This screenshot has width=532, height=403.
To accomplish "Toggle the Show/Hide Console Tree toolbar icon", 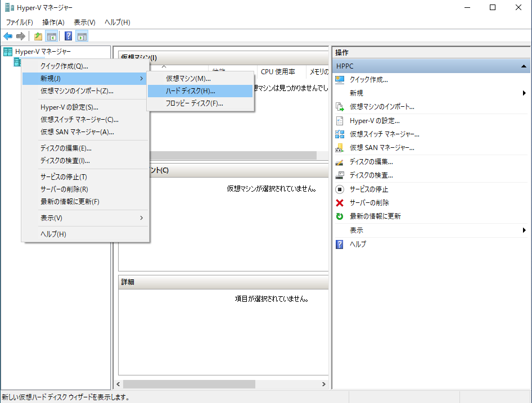I will point(52,37).
